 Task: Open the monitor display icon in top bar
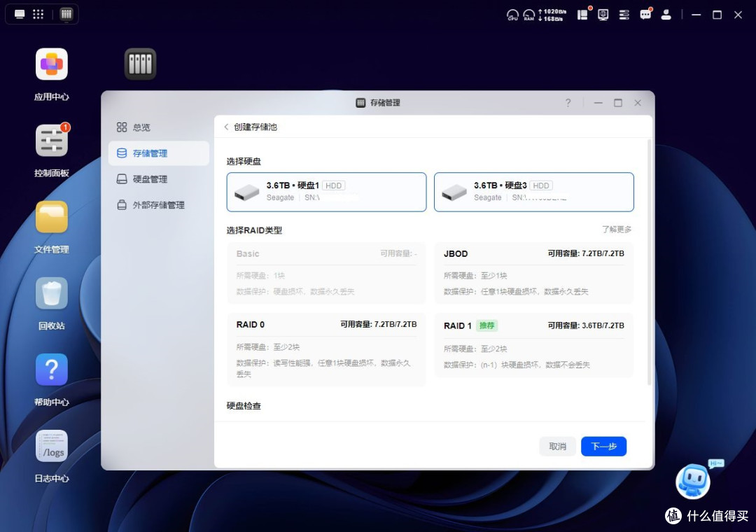(603, 15)
